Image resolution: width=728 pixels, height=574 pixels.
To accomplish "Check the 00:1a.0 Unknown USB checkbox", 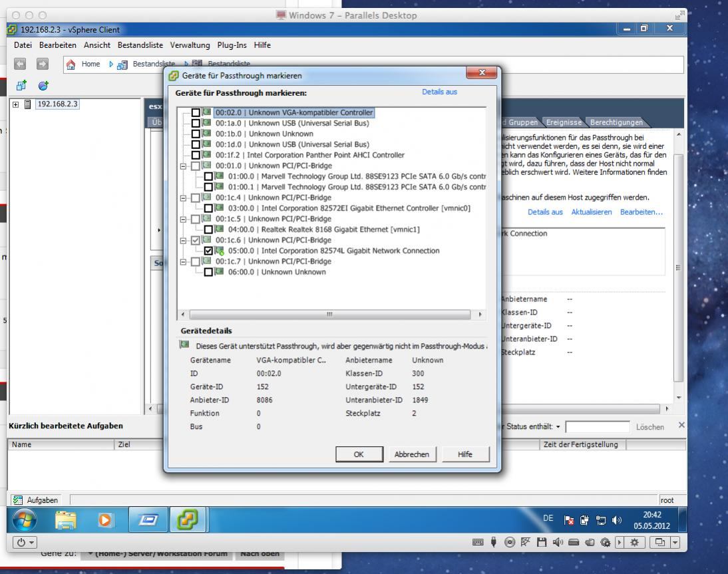I will [196, 124].
